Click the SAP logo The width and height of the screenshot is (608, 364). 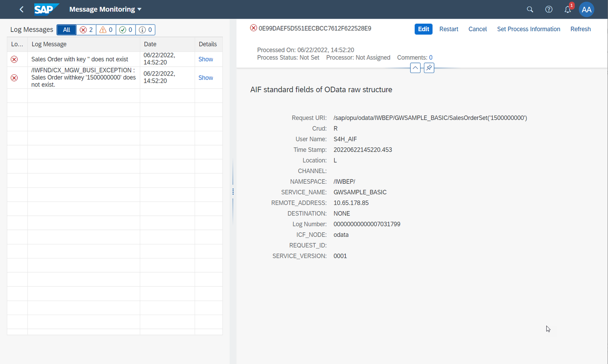pyautogui.click(x=46, y=9)
